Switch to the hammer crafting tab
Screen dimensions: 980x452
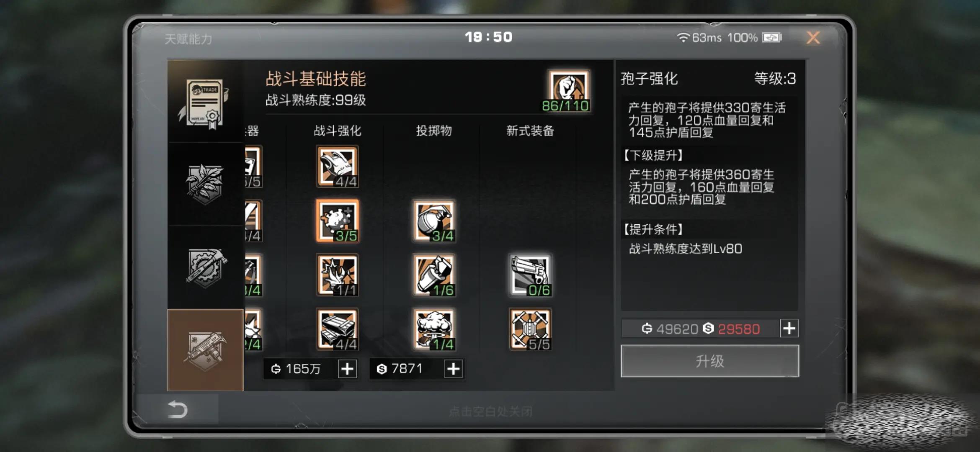205,268
